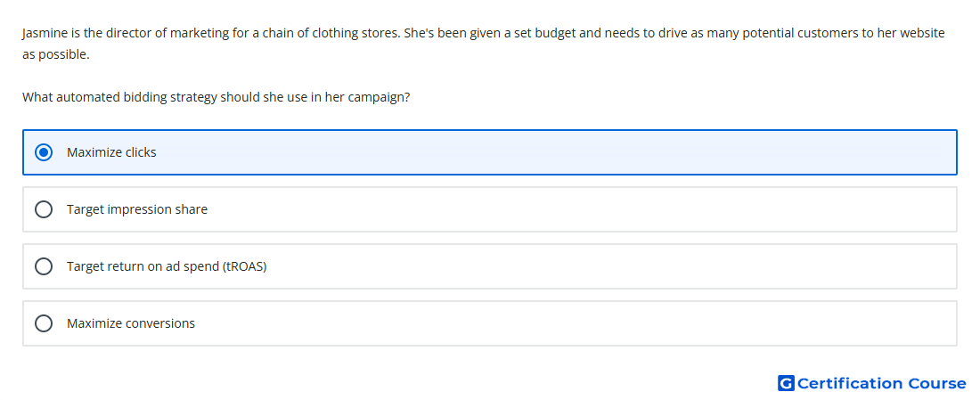
Task: Choose the tROAS radio button
Action: coord(44,266)
